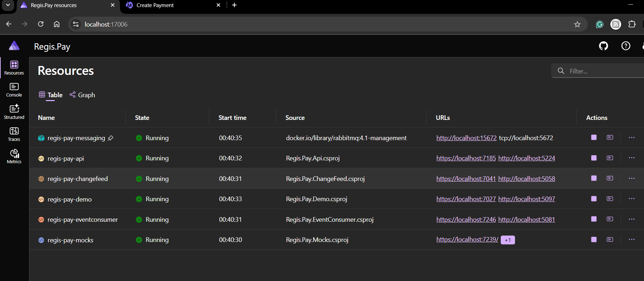Open link http://localhost:5224
Image resolution: width=644 pixels, height=281 pixels.
coord(527,158)
